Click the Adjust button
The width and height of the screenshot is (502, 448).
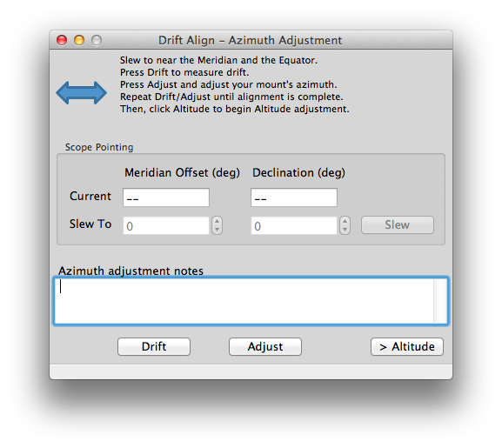(x=265, y=346)
